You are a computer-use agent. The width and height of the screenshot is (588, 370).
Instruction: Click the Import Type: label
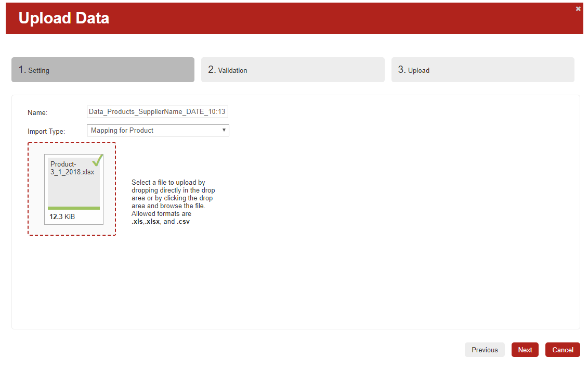point(46,131)
